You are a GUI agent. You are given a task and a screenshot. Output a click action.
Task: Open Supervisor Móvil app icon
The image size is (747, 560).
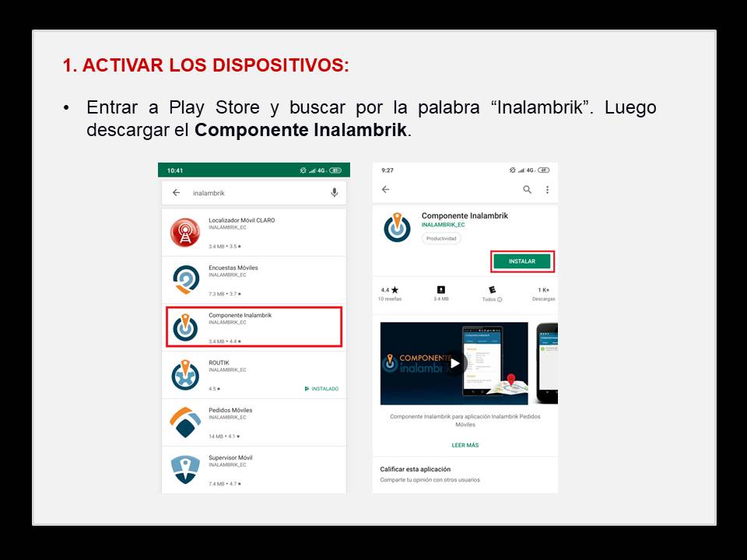tap(185, 470)
